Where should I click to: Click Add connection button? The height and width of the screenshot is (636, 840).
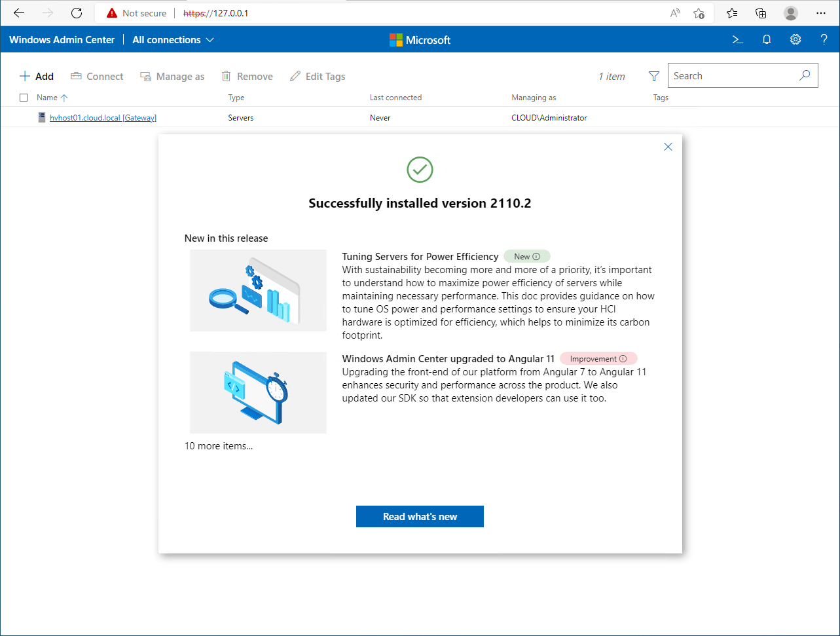37,77
